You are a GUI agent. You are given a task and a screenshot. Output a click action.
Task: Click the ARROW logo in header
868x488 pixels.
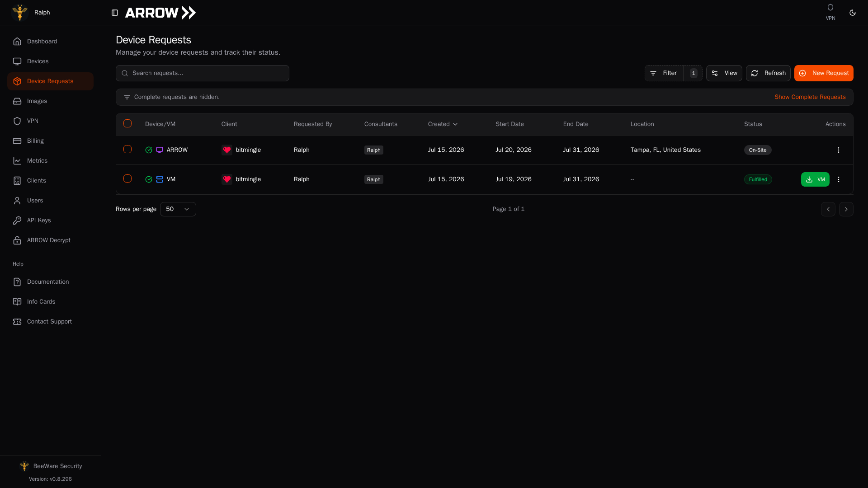coord(160,13)
